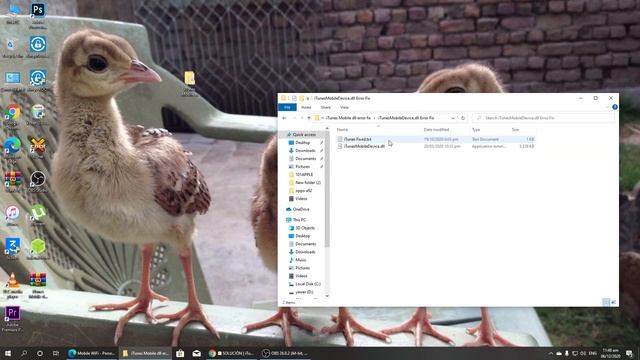Open the Windows Start menu
The height and width of the screenshot is (360, 640).
click(8, 353)
